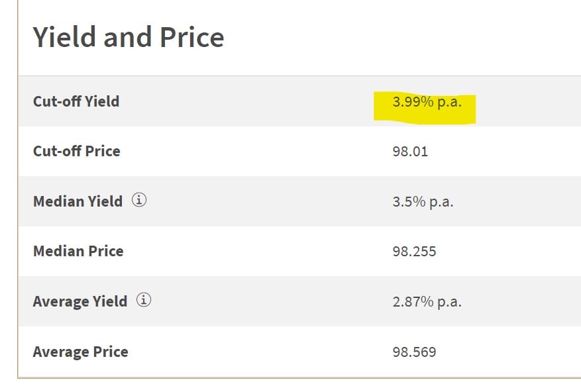Screen dimensions: 581x392
Task: Select the Yield and Price heading
Action: (129, 37)
